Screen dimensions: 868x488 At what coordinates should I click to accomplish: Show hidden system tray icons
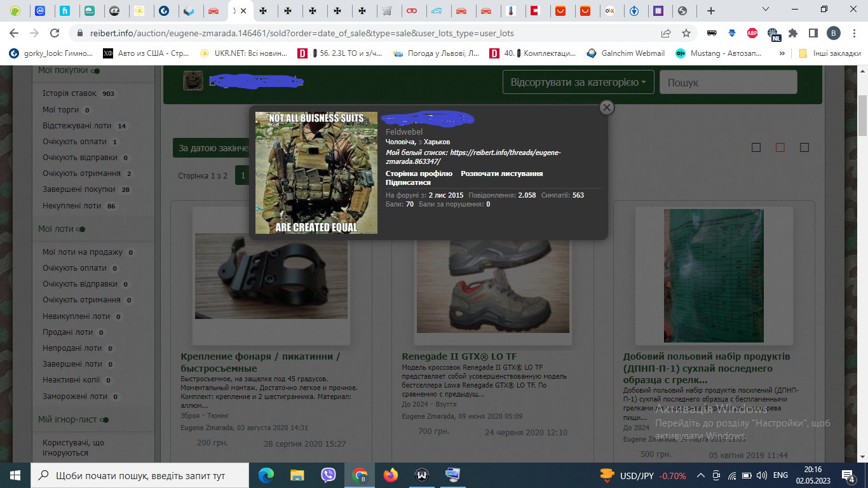(x=701, y=475)
